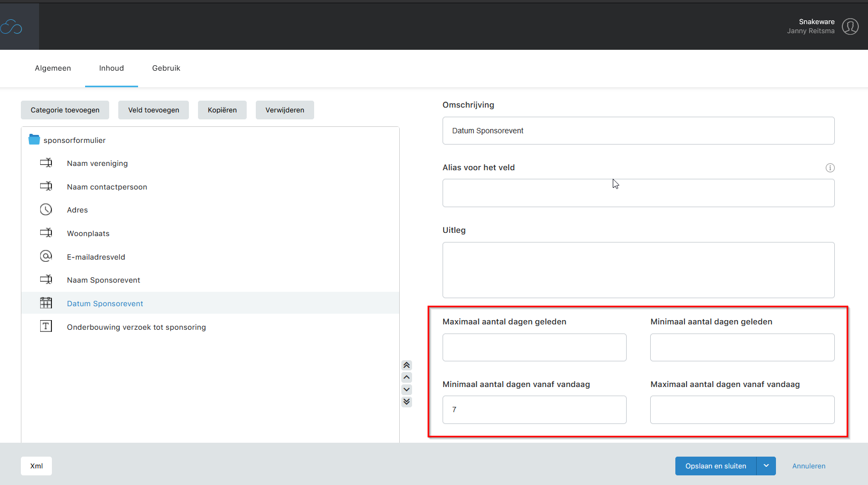Select the Naam Sponsorevent row
Image resolution: width=868 pixels, height=485 pixels.
pos(210,280)
